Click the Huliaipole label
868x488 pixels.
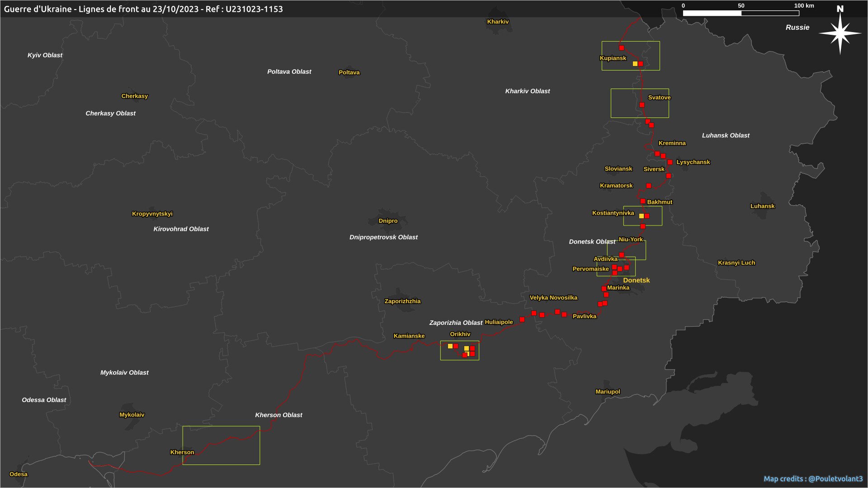click(x=499, y=322)
